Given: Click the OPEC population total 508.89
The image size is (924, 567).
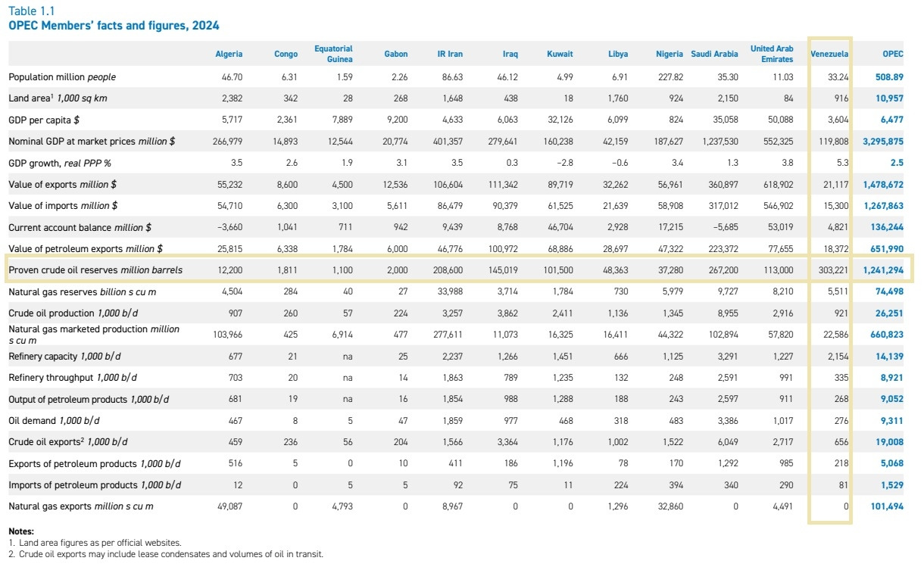Looking at the screenshot, I should [890, 77].
